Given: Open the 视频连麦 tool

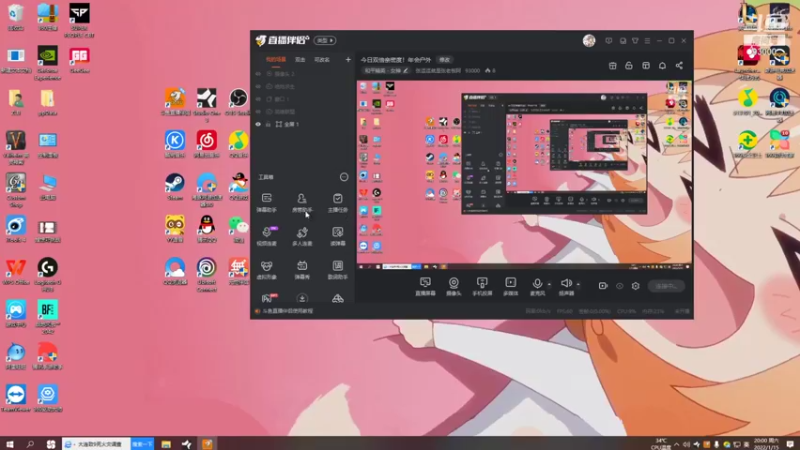Looking at the screenshot, I should point(266,236).
